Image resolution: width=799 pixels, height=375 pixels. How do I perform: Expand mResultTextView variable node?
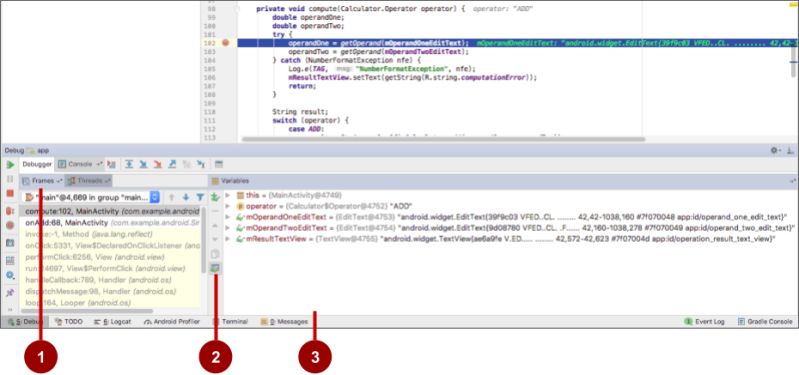tap(227, 238)
